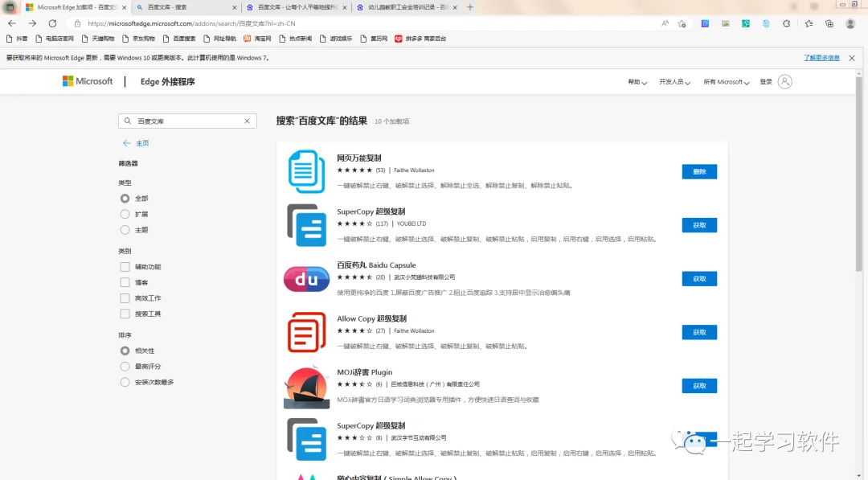Click 了解更多信息 link
Image resolution: width=868 pixels, height=480 pixels.
(x=821, y=58)
